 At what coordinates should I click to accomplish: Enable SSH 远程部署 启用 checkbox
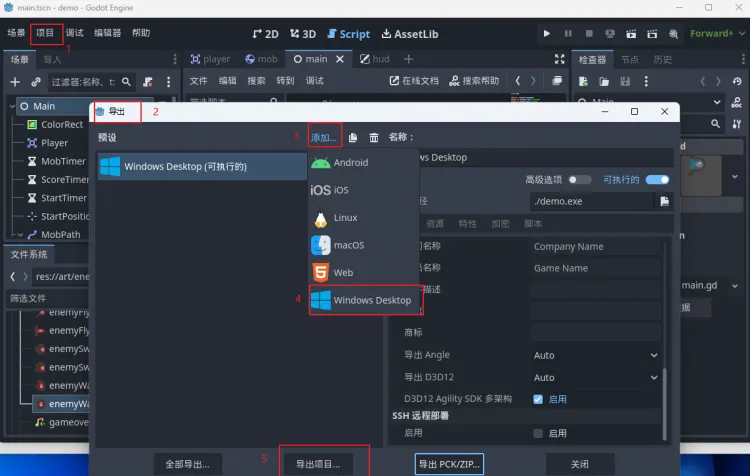538,433
